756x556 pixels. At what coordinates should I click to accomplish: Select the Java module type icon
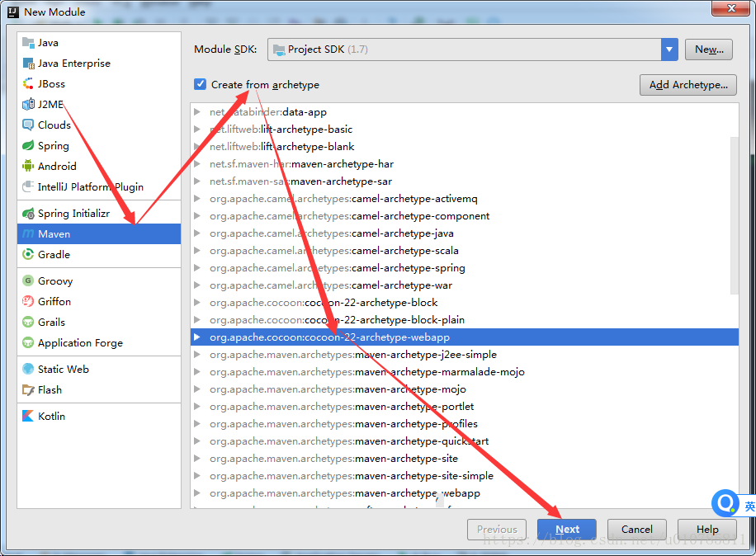[28, 42]
